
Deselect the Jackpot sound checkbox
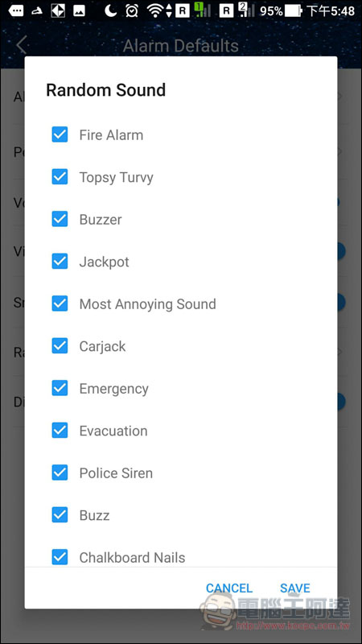60,261
